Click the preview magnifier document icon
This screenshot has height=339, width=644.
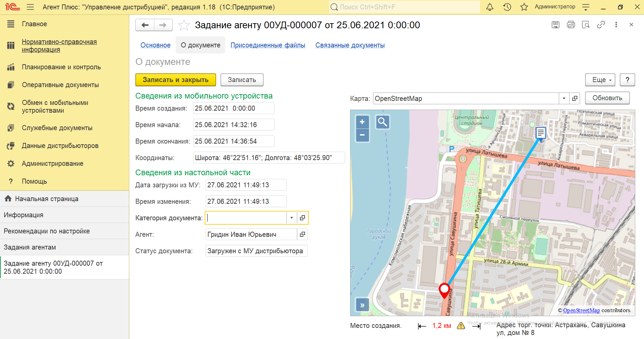586,25
